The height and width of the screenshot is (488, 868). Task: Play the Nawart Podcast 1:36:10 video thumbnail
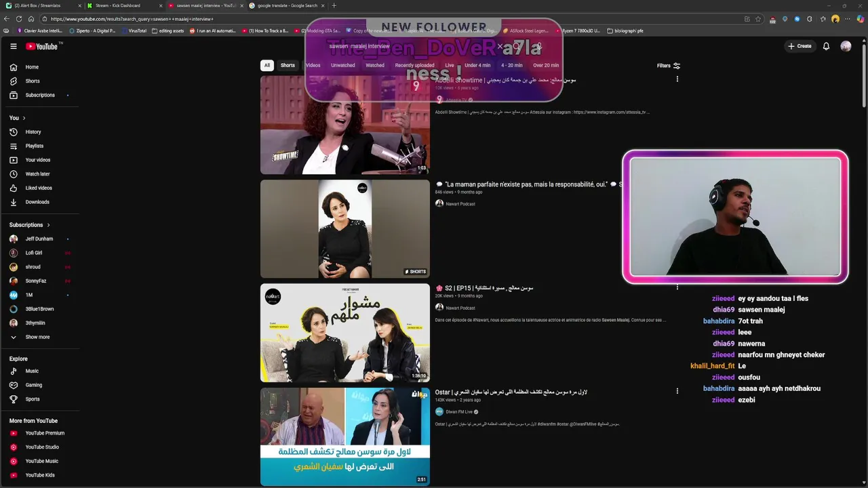[x=345, y=333]
